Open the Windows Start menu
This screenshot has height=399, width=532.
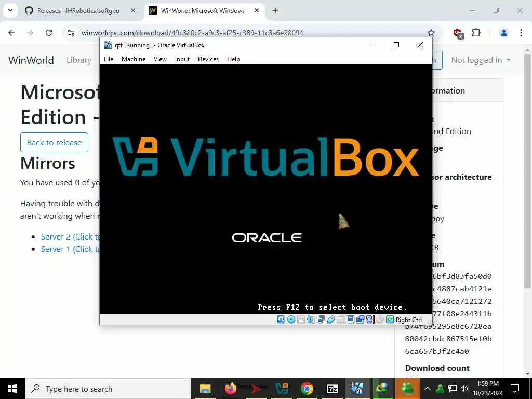click(12, 389)
